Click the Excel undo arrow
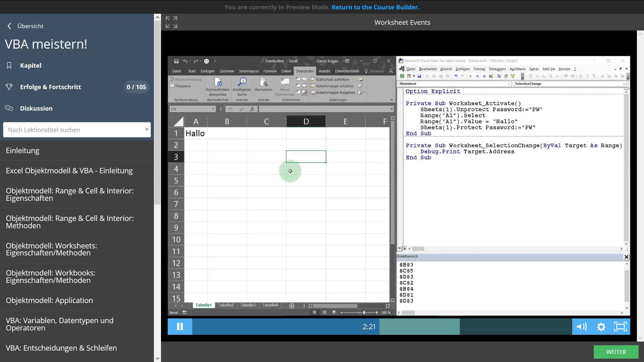The image size is (644, 362). click(185, 61)
